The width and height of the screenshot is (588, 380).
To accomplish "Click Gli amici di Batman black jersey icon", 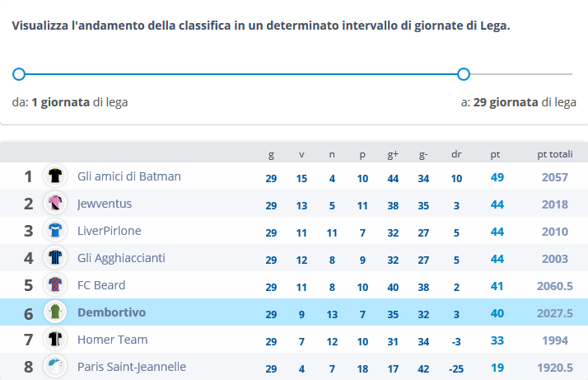I will [x=55, y=176].
